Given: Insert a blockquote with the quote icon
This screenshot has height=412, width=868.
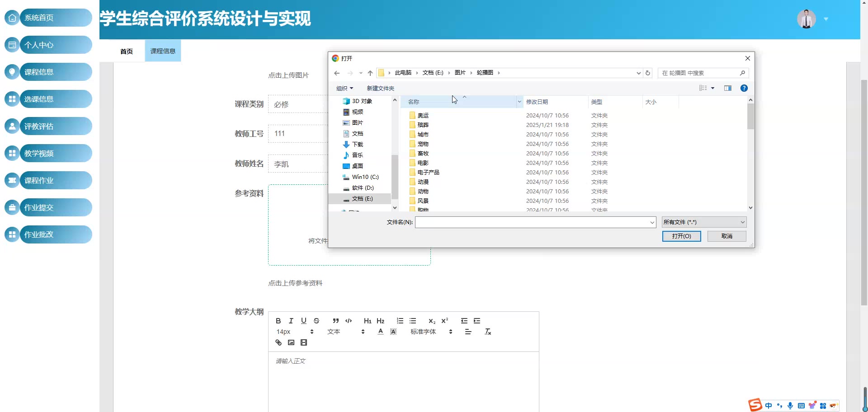Looking at the screenshot, I should 336,321.
